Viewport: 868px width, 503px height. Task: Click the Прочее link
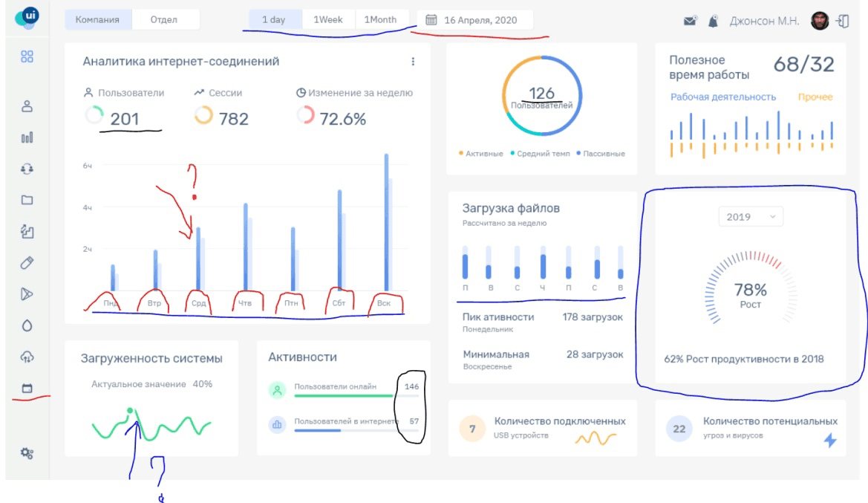(815, 97)
